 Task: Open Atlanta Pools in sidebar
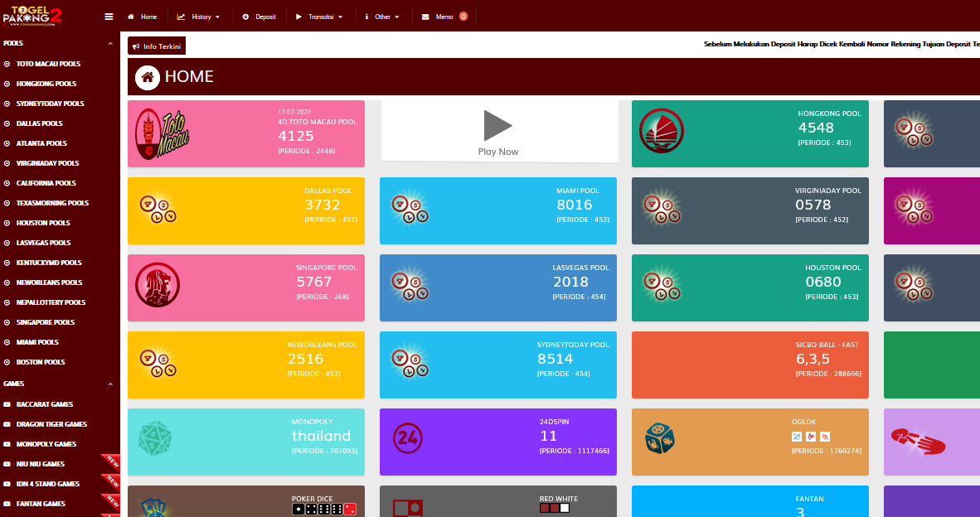pos(41,143)
